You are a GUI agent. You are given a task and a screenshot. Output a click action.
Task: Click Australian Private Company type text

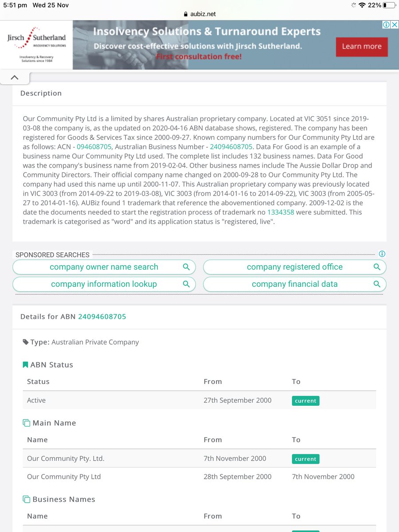[x=95, y=342]
